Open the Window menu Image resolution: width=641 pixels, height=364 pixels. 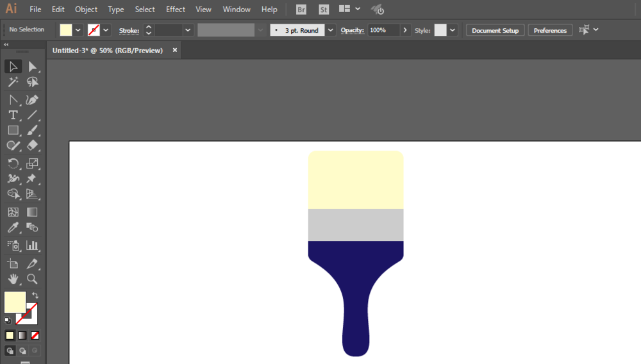click(237, 9)
